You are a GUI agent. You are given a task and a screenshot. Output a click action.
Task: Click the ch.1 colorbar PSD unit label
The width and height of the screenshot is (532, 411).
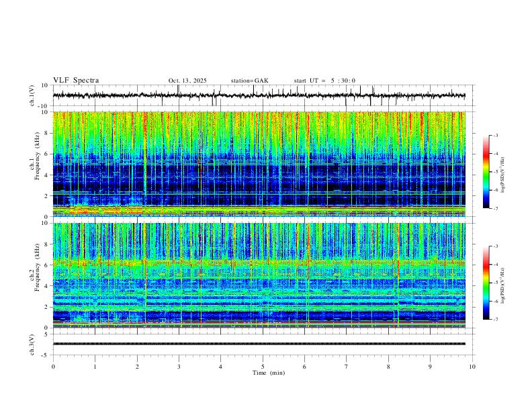[503, 175]
